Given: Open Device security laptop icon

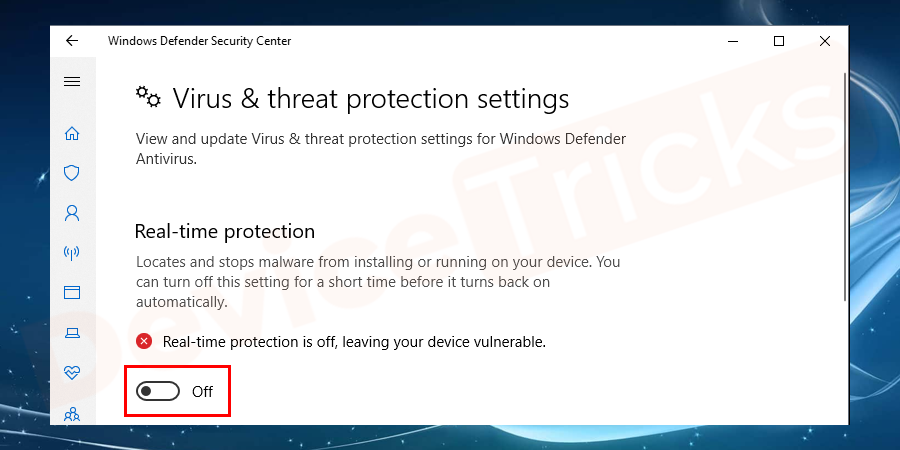Looking at the screenshot, I should tap(72, 333).
